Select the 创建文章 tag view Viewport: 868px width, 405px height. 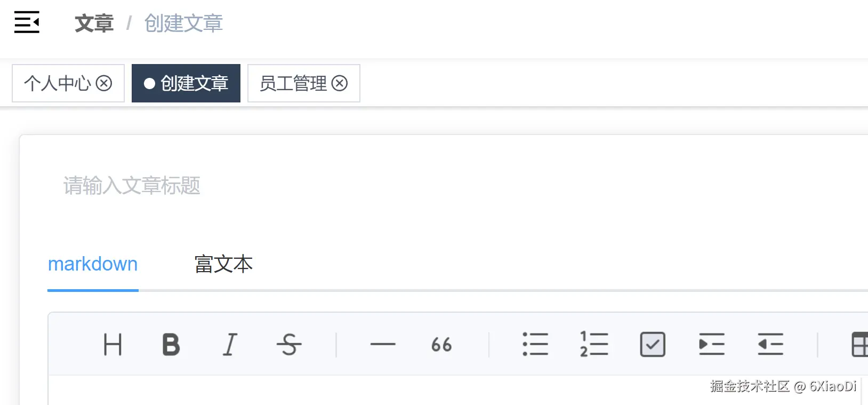pyautogui.click(x=186, y=83)
